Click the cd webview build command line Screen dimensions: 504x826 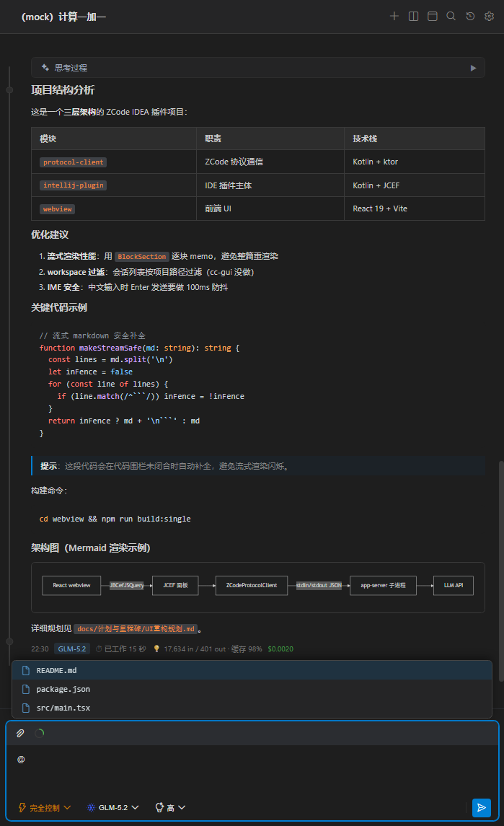click(x=115, y=519)
